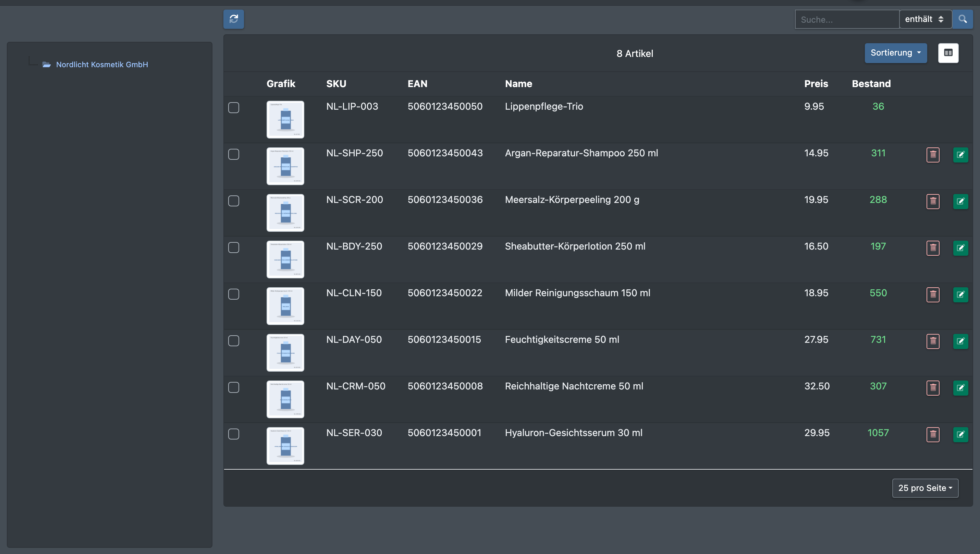
Task: Check the NL-CRM-050 row checkbox
Action: (x=234, y=387)
